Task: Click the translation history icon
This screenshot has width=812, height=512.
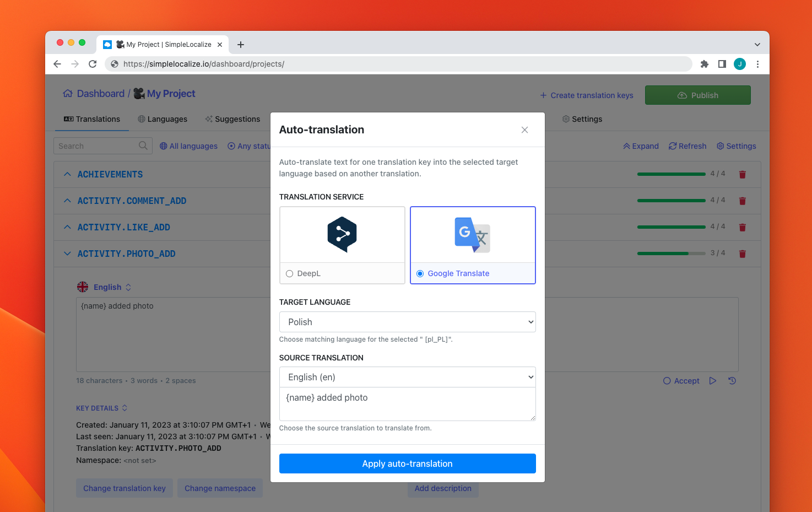Action: [x=732, y=381]
